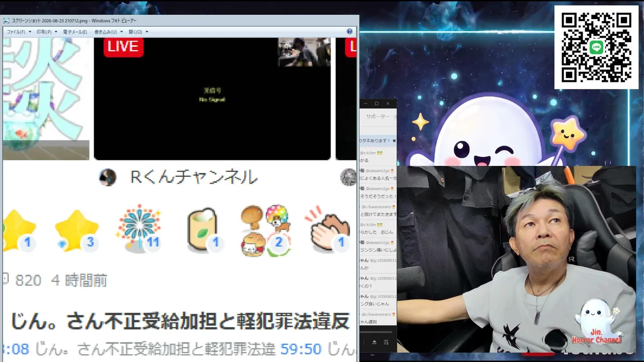Click the red LIVE badge on the No Signal video
Viewport: 644px width, 362px height.
pyautogui.click(x=123, y=47)
